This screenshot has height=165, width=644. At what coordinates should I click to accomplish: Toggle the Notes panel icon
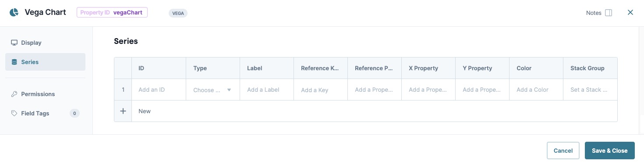[609, 13]
